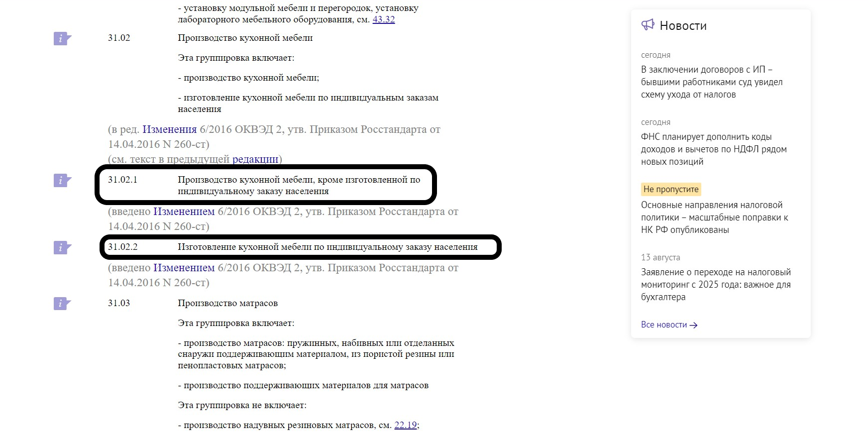
Task: Read the ФНС НДФЛ codes news item
Action: [713, 149]
